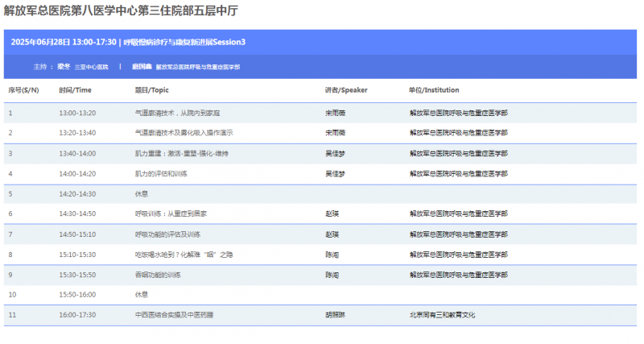Select time cell 15:30-15:50
This screenshot has height=344, width=644.
[x=77, y=275]
